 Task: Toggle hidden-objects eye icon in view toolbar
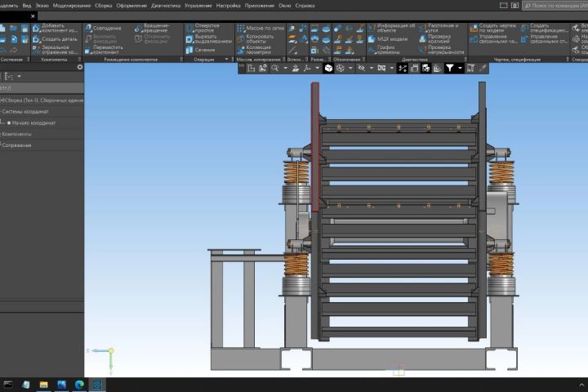(x=362, y=69)
